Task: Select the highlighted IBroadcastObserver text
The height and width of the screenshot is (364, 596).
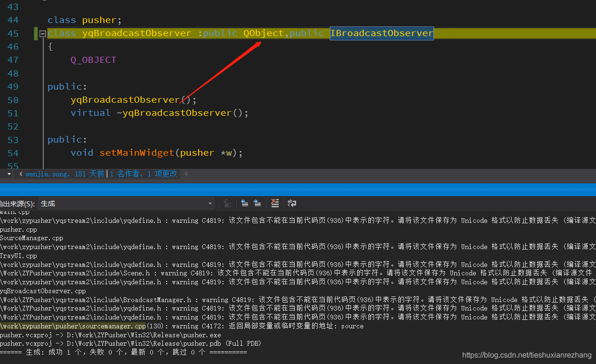Action: (x=382, y=33)
